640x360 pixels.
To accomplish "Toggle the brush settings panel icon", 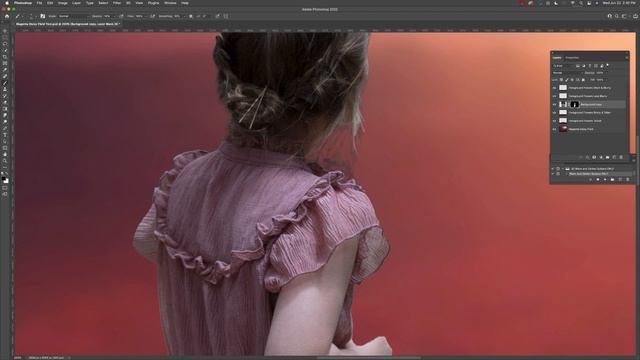I will coord(42,16).
